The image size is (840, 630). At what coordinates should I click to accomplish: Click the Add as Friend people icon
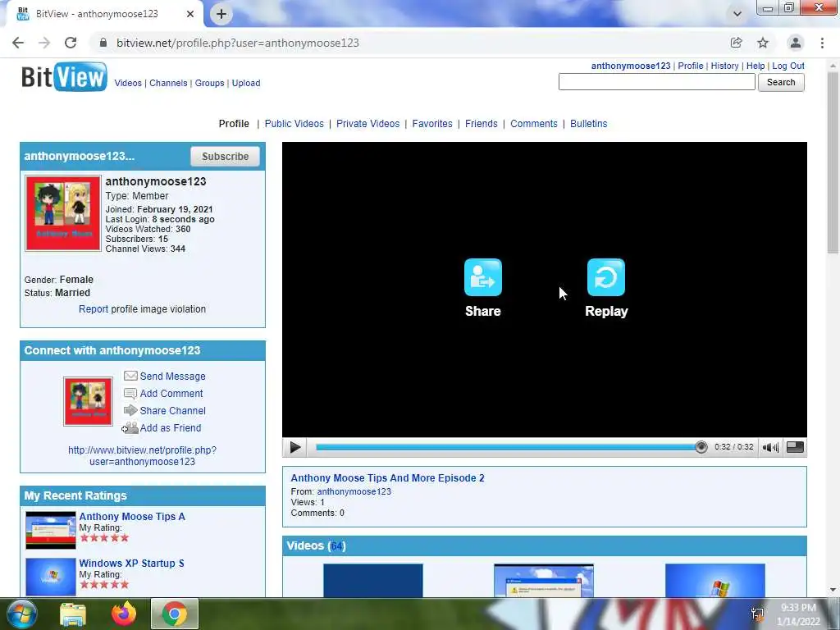130,428
